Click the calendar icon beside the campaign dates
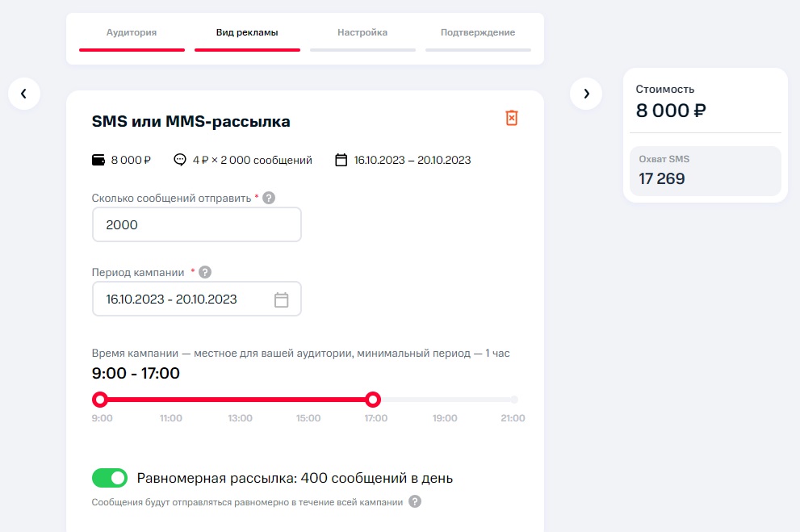The image size is (800, 532). pyautogui.click(x=341, y=159)
